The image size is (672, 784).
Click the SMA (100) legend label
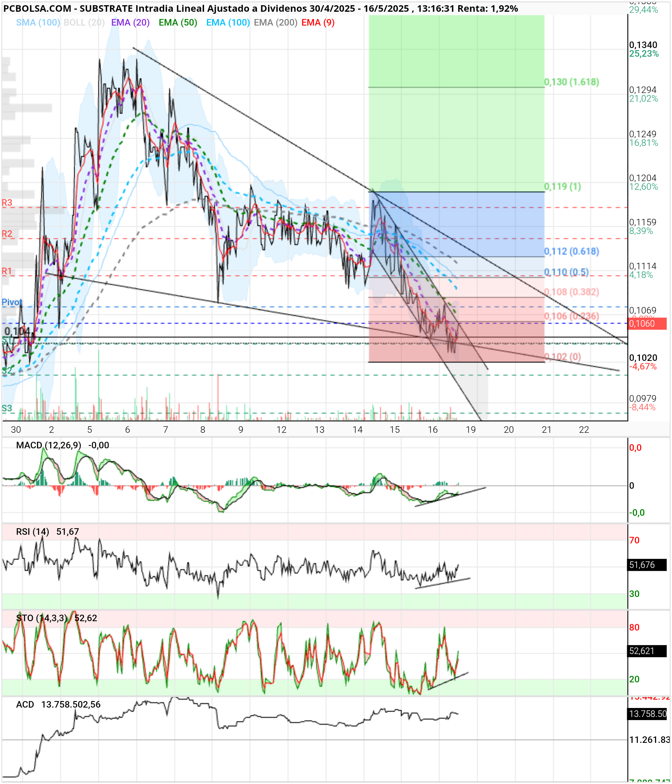[38, 23]
